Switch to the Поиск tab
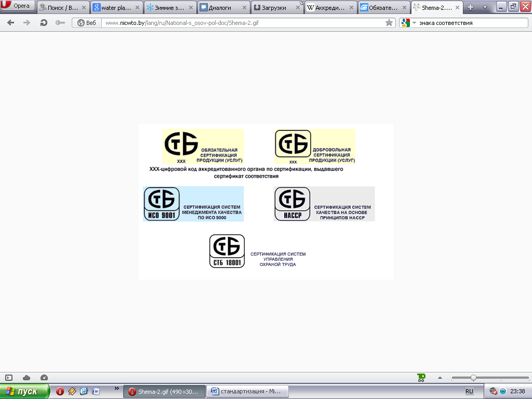The height and width of the screenshot is (399, 532). pyautogui.click(x=63, y=7)
